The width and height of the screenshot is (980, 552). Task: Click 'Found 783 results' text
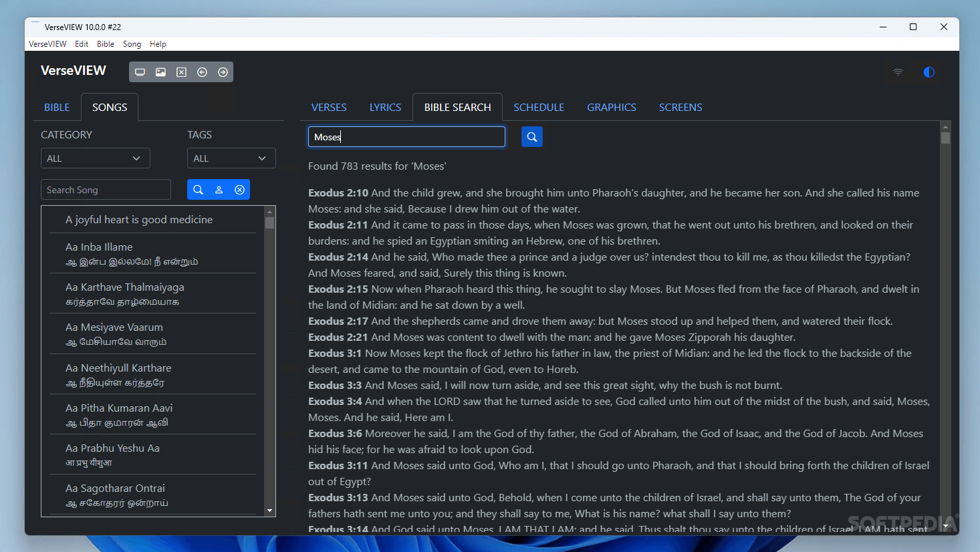pos(377,166)
